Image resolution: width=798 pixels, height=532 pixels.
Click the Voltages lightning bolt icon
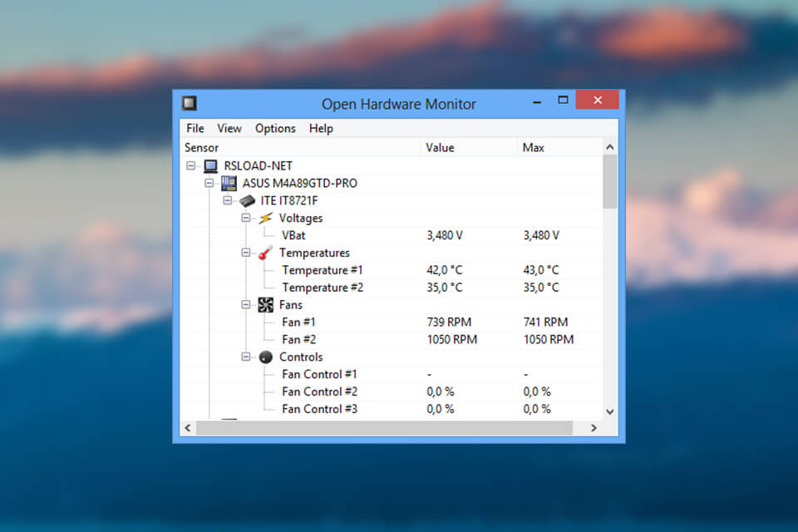pos(264,218)
